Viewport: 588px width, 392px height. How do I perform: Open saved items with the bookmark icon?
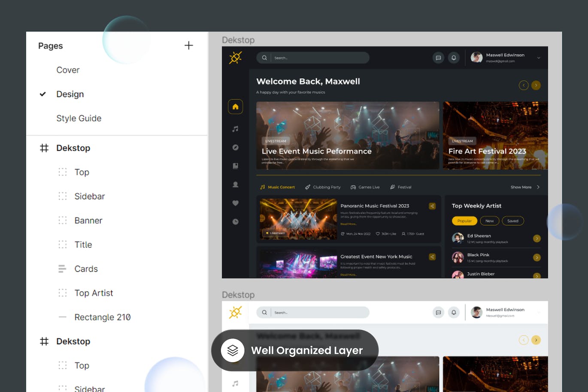click(235, 166)
